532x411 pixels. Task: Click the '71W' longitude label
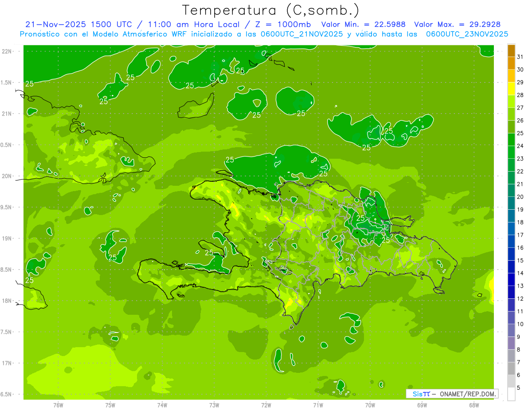(318, 405)
